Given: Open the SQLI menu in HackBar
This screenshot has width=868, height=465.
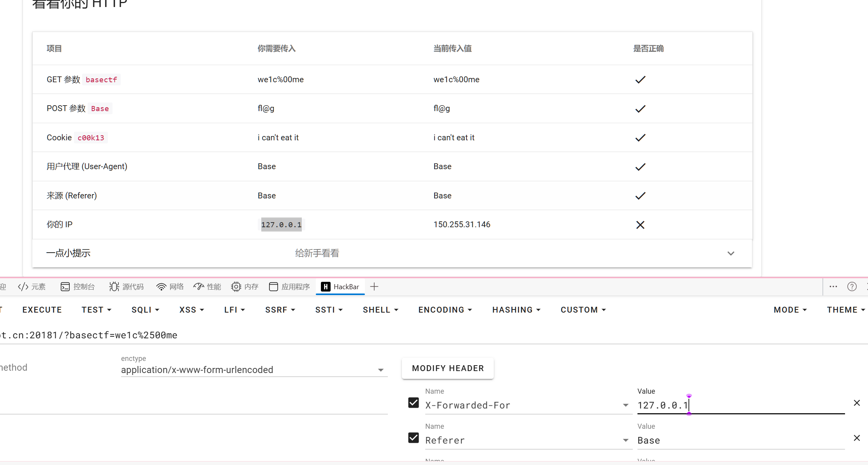Looking at the screenshot, I should pyautogui.click(x=145, y=310).
